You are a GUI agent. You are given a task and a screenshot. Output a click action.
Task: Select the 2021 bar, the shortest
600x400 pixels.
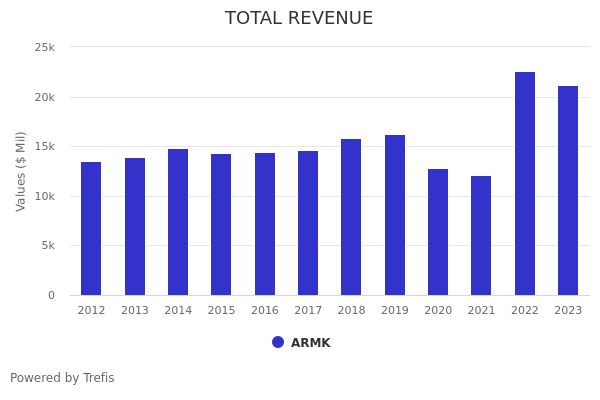click(481, 235)
